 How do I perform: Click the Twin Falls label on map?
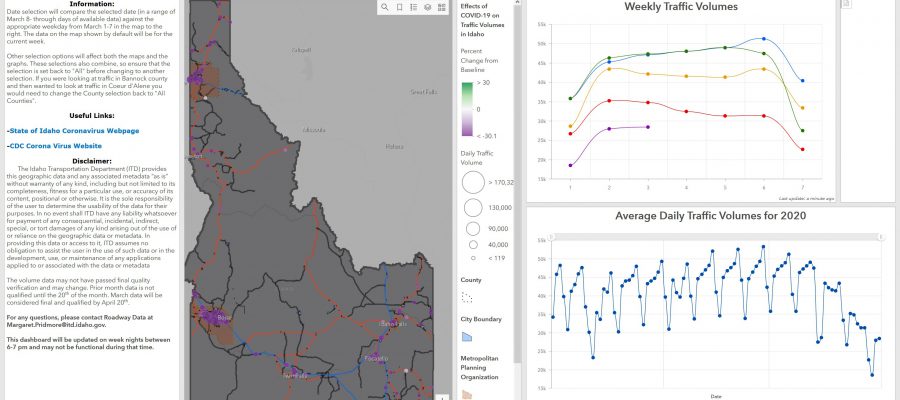coord(296,376)
